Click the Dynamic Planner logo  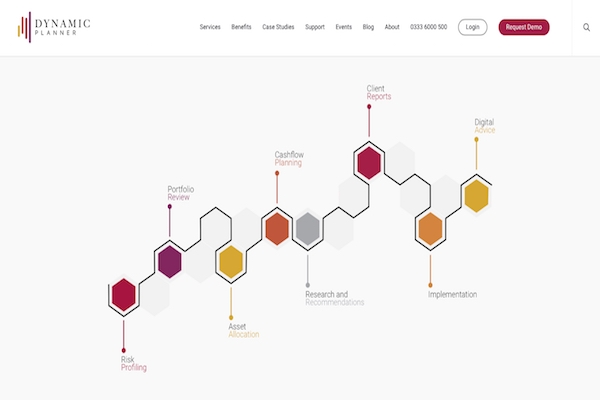[x=54, y=27]
